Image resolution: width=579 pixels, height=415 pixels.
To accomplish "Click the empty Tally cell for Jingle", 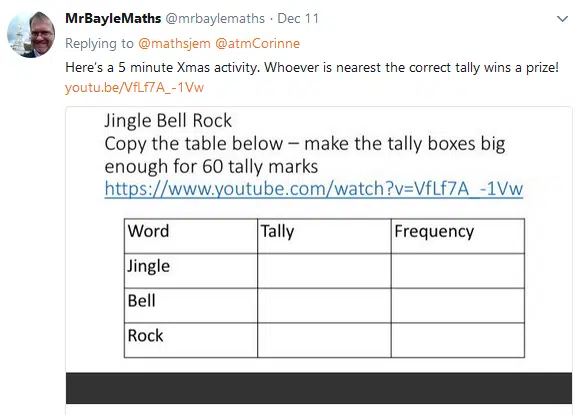I will (x=324, y=271).
